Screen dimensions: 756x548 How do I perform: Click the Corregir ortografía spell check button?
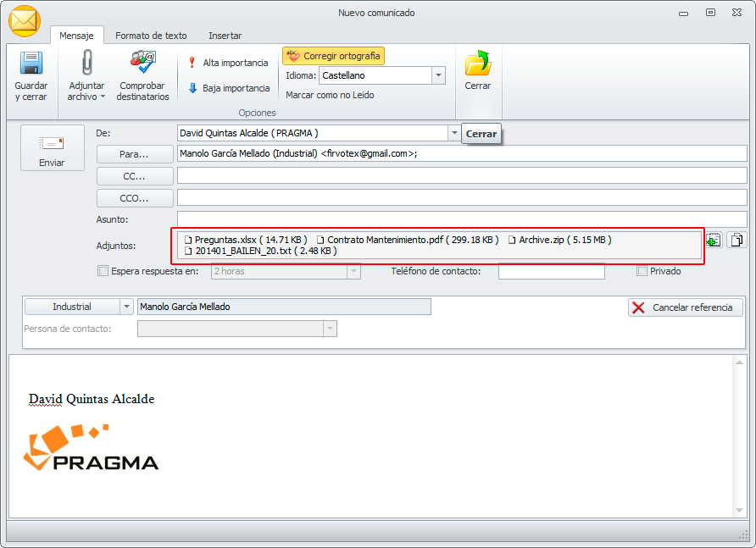(334, 56)
